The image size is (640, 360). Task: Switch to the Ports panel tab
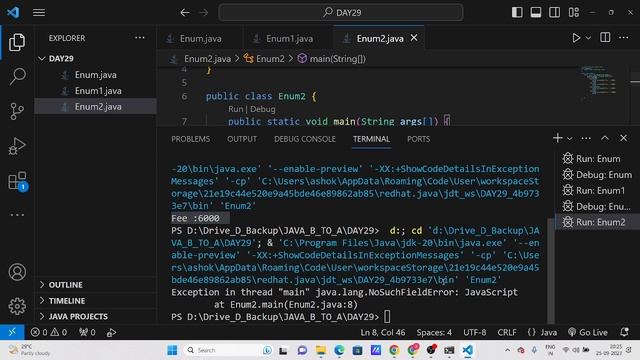[418, 139]
